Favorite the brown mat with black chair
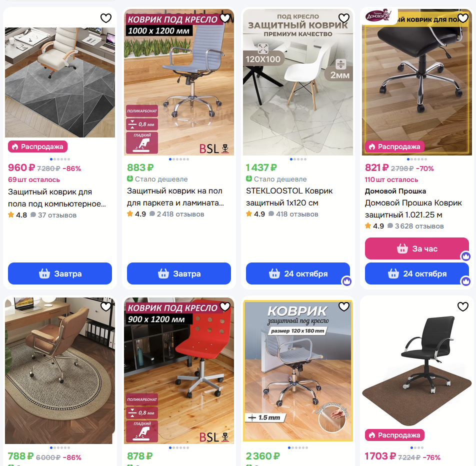Image resolution: width=476 pixels, height=466 pixels. 463,306
